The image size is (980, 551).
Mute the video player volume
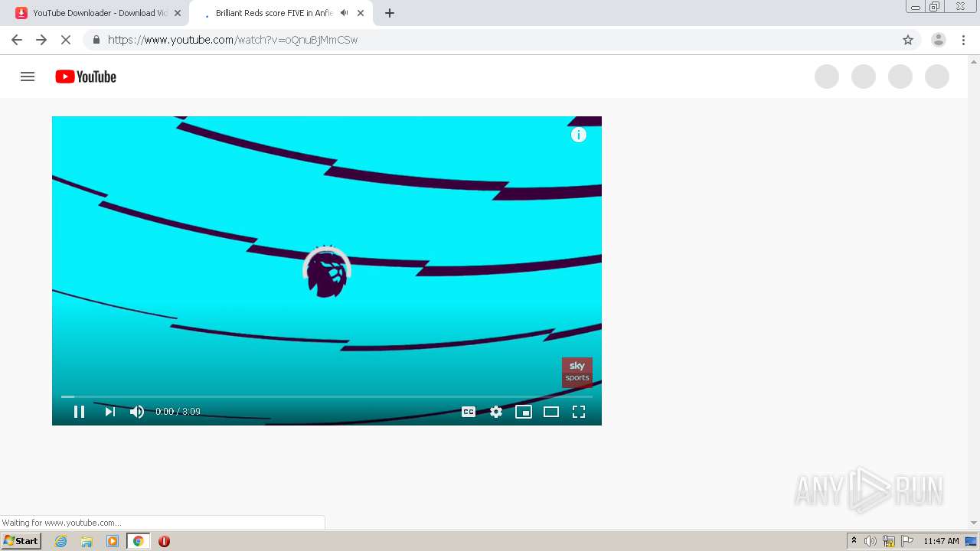click(x=137, y=412)
